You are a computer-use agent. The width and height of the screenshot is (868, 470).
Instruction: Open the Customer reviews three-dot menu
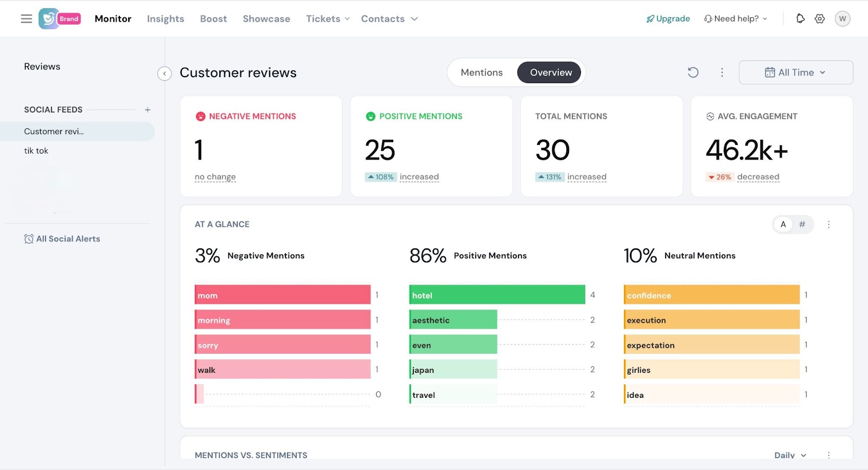(722, 73)
